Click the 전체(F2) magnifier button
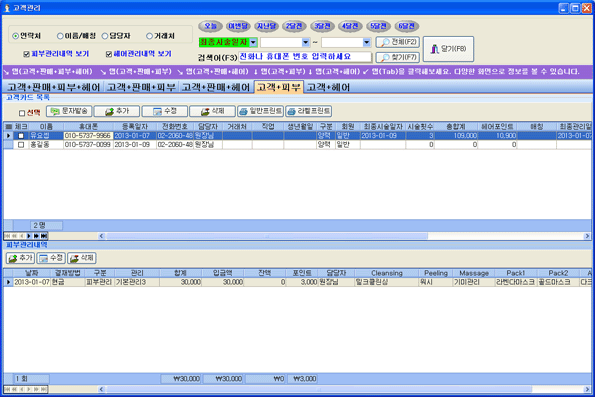The image size is (595, 397). pos(397,42)
